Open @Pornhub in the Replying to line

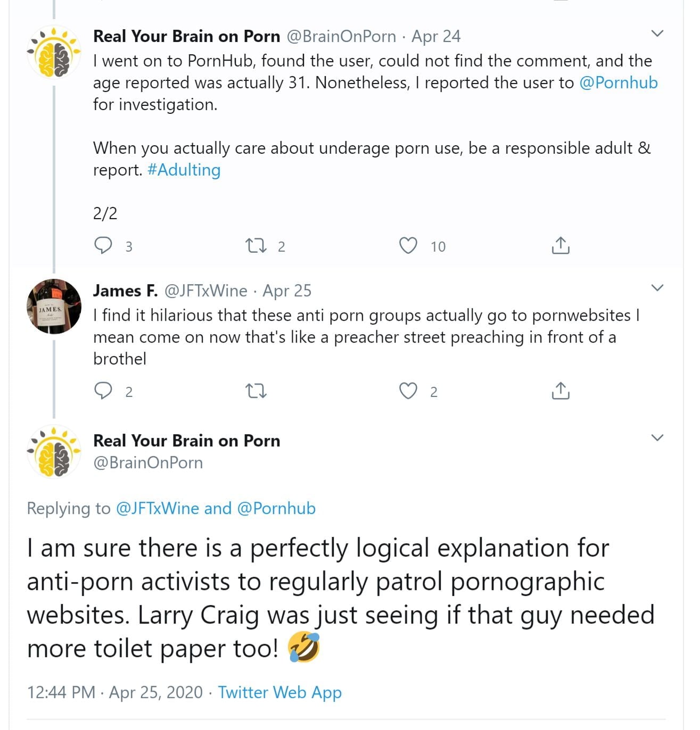(x=276, y=509)
